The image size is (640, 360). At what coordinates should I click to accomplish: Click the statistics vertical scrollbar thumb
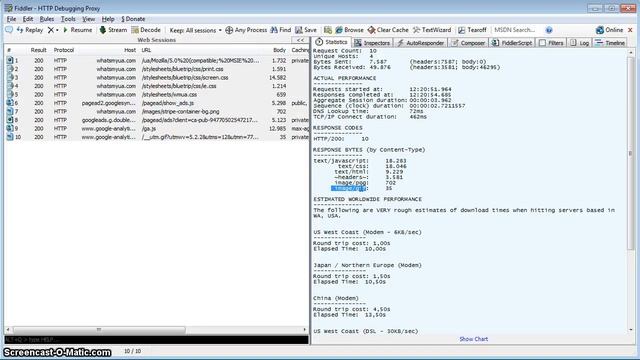[631, 153]
